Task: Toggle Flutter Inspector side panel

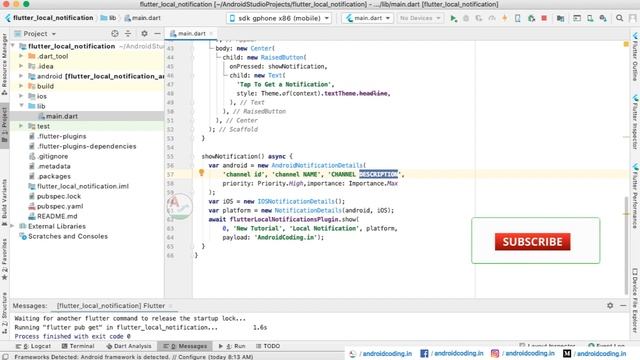Action: pos(635,122)
